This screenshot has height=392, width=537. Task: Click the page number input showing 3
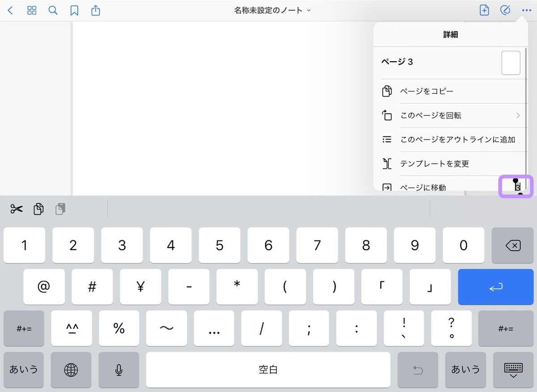pos(516,187)
